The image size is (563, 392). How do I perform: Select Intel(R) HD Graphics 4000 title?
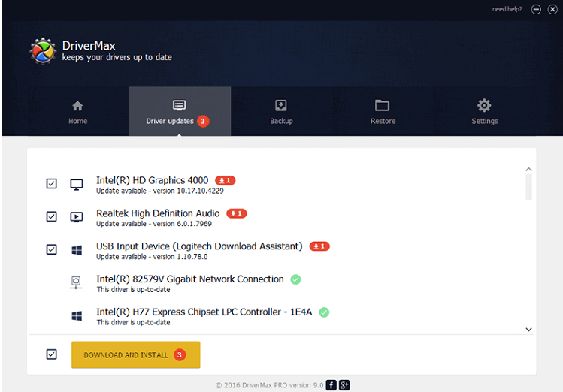tap(153, 180)
